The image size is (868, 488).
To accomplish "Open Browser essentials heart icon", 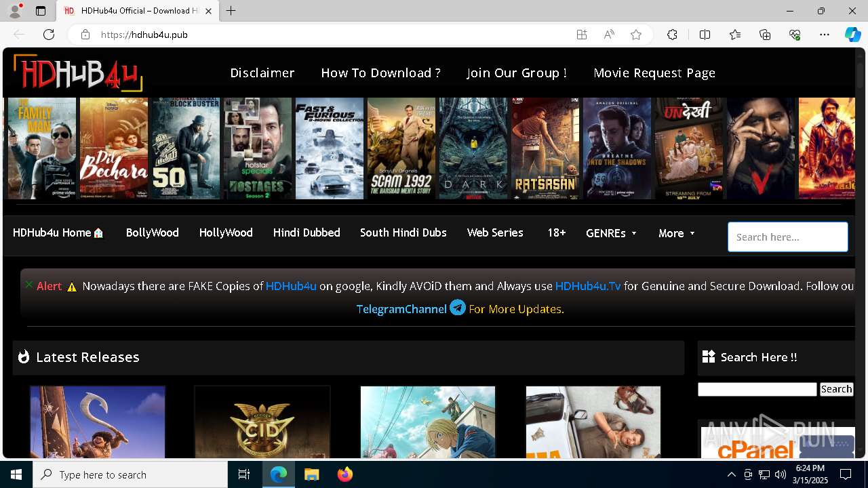I will pos(795,35).
